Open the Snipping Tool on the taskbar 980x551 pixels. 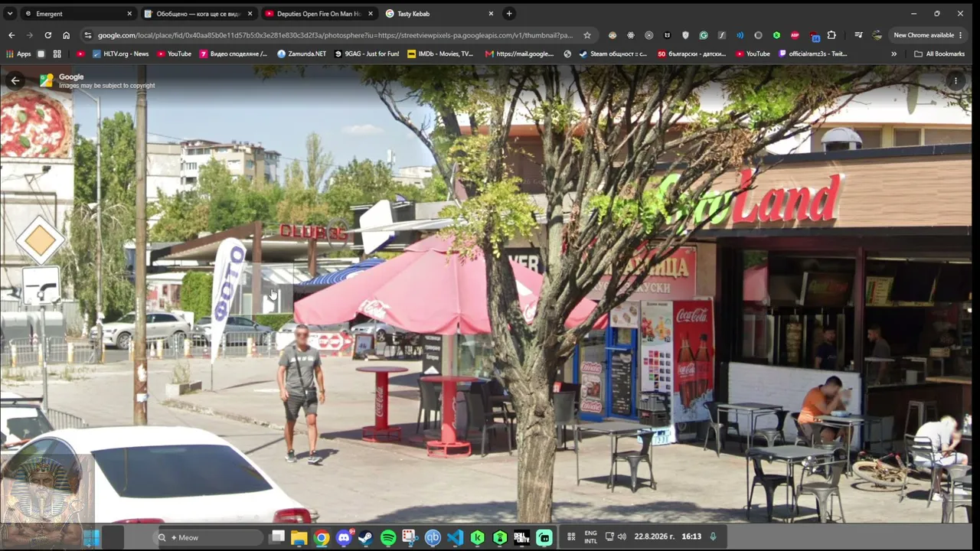410,537
